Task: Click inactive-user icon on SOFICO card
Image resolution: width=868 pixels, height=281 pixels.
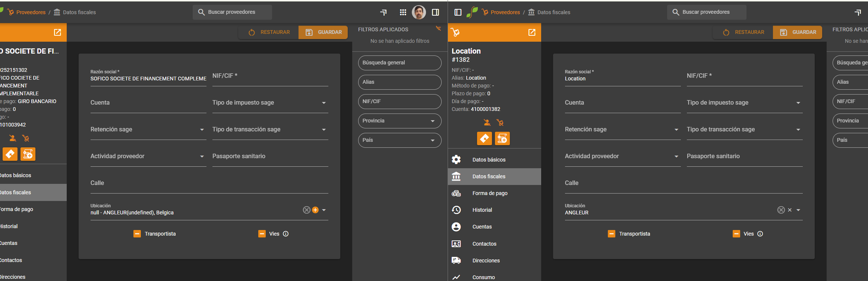Action: click(x=12, y=138)
